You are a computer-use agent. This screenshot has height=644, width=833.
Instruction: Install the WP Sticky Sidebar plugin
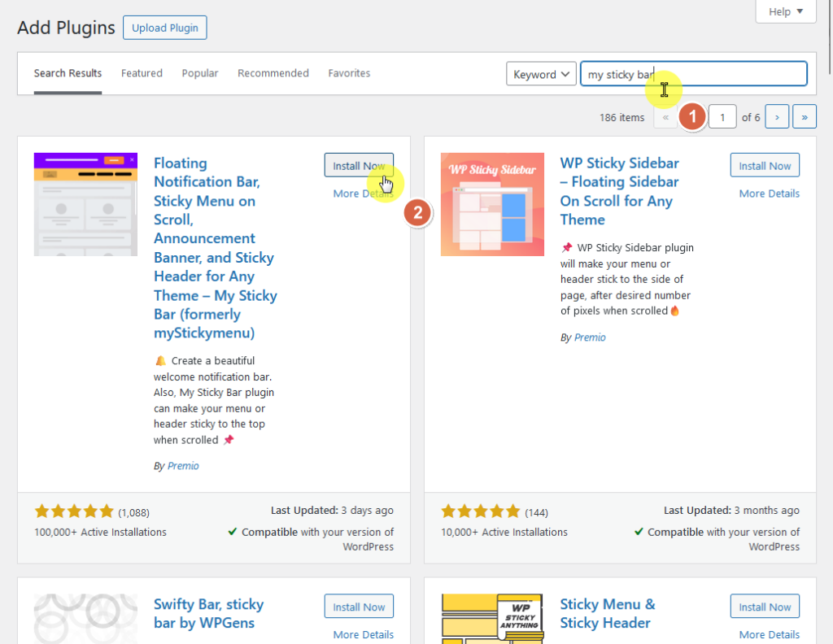coord(765,166)
